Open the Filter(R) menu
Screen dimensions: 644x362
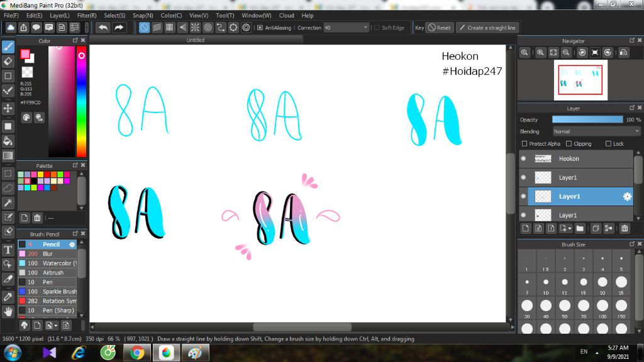pyautogui.click(x=87, y=15)
